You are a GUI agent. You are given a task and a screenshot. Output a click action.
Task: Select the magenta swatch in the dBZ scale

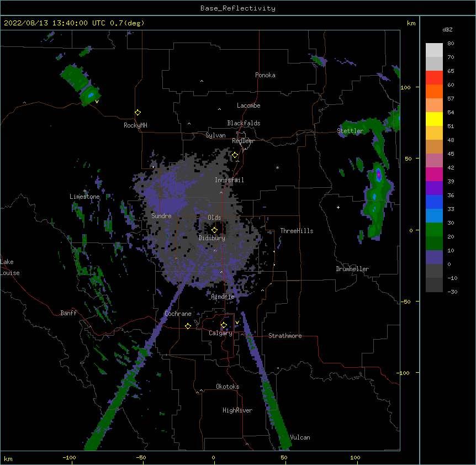click(x=434, y=174)
